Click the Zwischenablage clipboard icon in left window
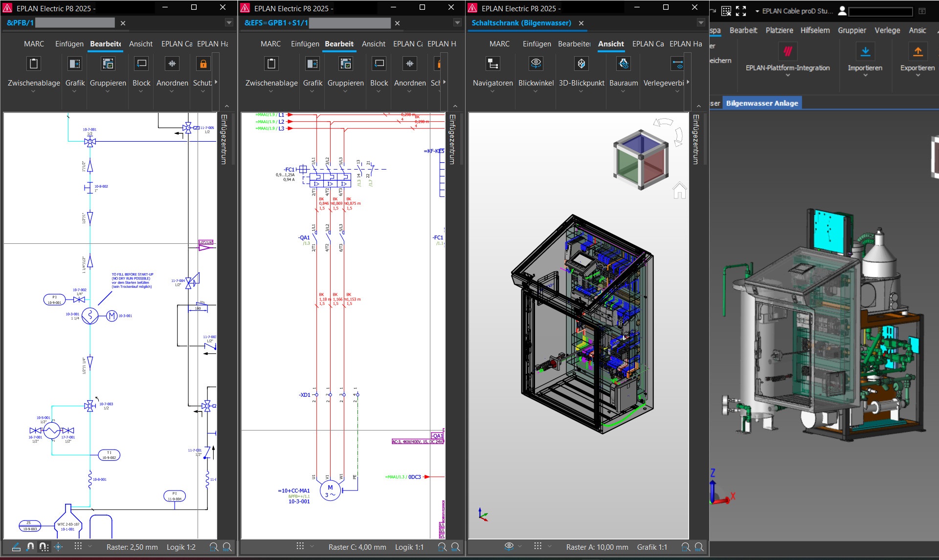 (33, 64)
